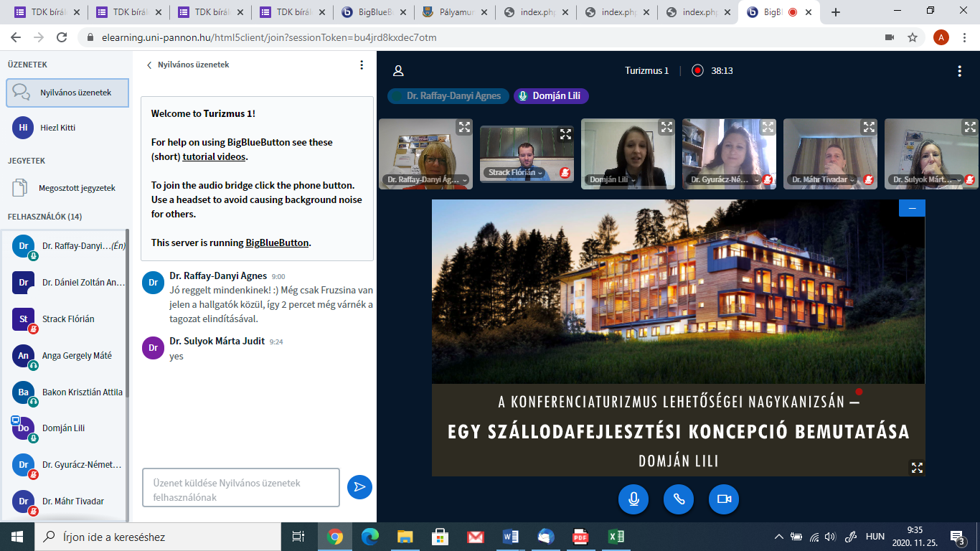
Task: Select Nyilvános üzenetek in the messages list
Action: 67,93
